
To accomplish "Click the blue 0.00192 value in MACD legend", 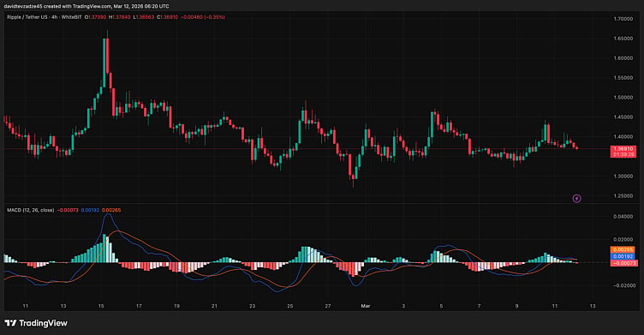I will click(x=90, y=210).
